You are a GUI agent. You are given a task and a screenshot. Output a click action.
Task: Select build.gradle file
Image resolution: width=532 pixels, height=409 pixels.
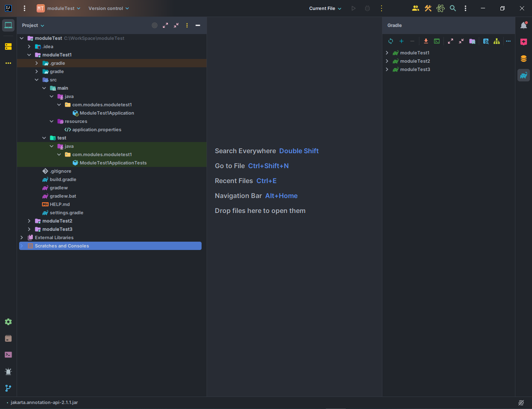(x=63, y=179)
